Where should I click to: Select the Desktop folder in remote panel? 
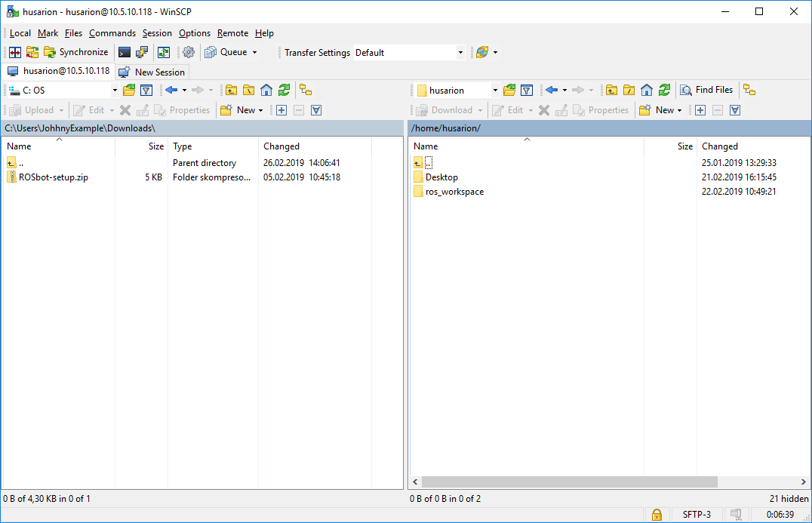tap(435, 177)
